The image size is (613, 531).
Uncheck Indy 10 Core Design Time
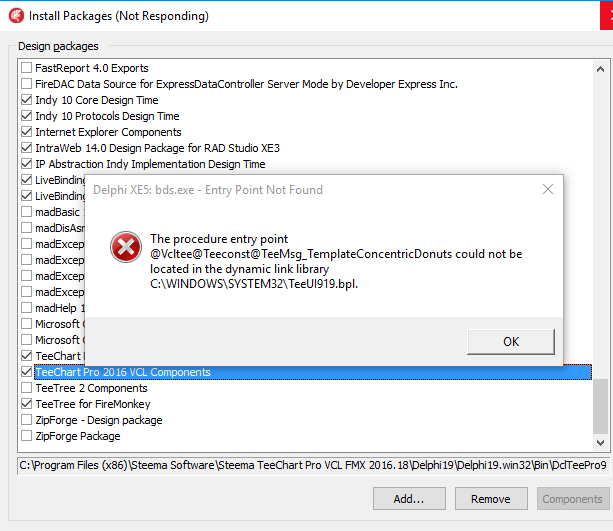point(27,100)
